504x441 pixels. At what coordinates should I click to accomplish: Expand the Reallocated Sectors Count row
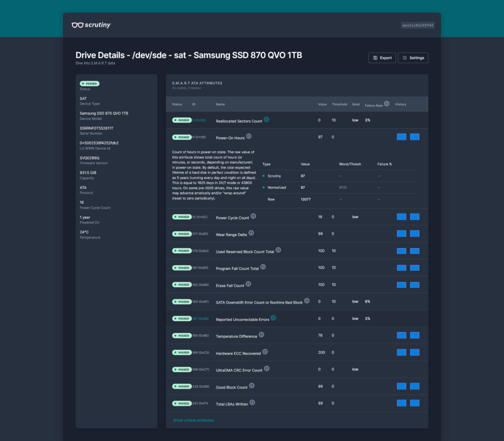tap(297, 120)
